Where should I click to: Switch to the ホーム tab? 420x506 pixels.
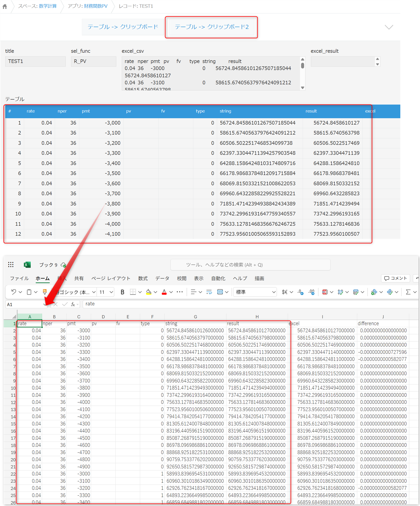coord(43,278)
